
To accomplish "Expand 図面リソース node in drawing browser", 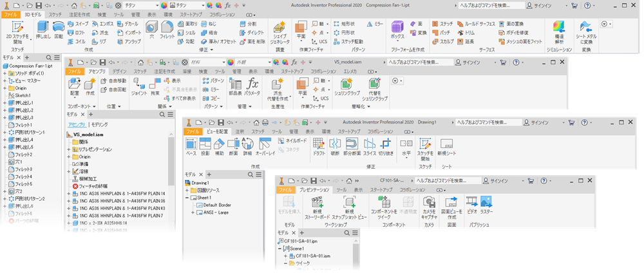I will pos(187,190).
